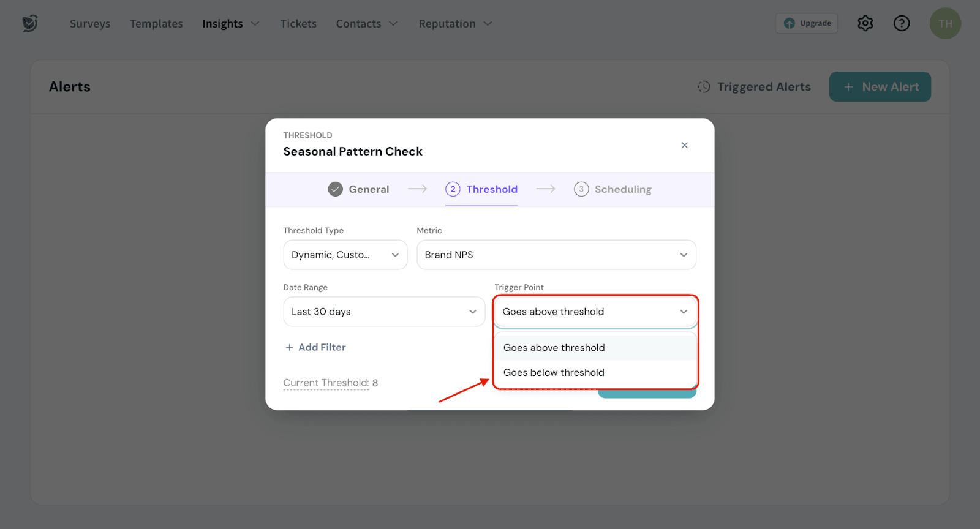This screenshot has width=980, height=529.
Task: Click the Upgrade button
Action: (807, 23)
